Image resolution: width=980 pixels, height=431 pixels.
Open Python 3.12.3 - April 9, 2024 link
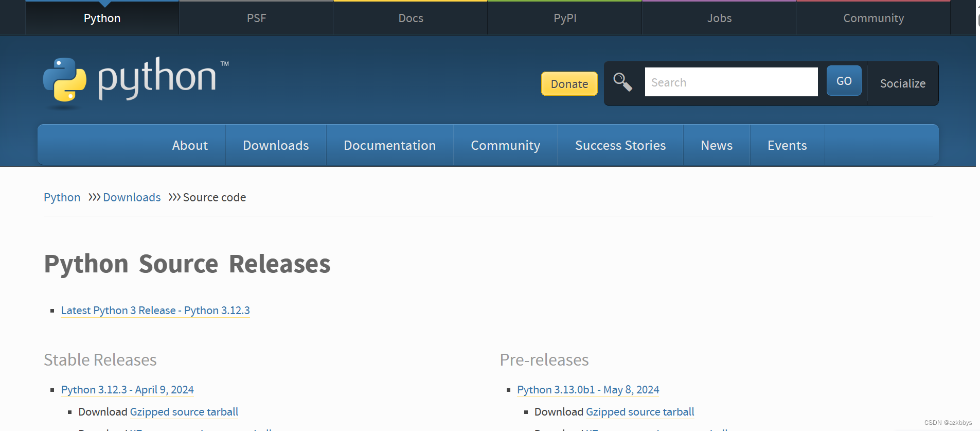click(x=128, y=390)
